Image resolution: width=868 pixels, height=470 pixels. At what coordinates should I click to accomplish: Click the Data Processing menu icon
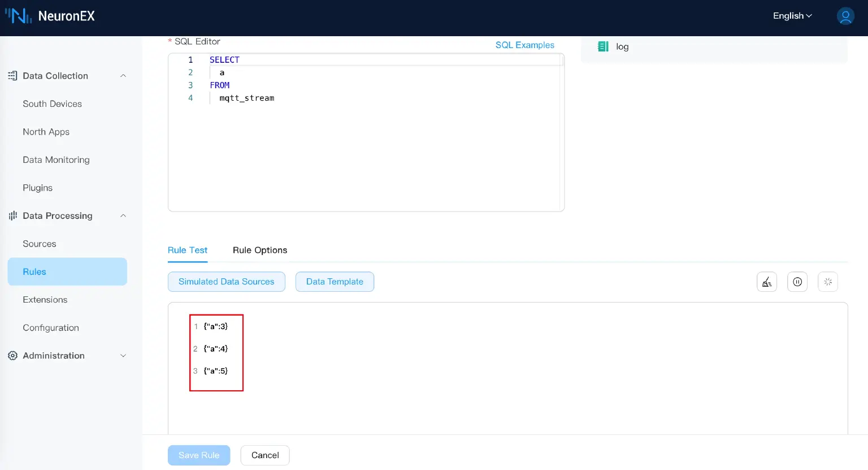click(x=12, y=215)
